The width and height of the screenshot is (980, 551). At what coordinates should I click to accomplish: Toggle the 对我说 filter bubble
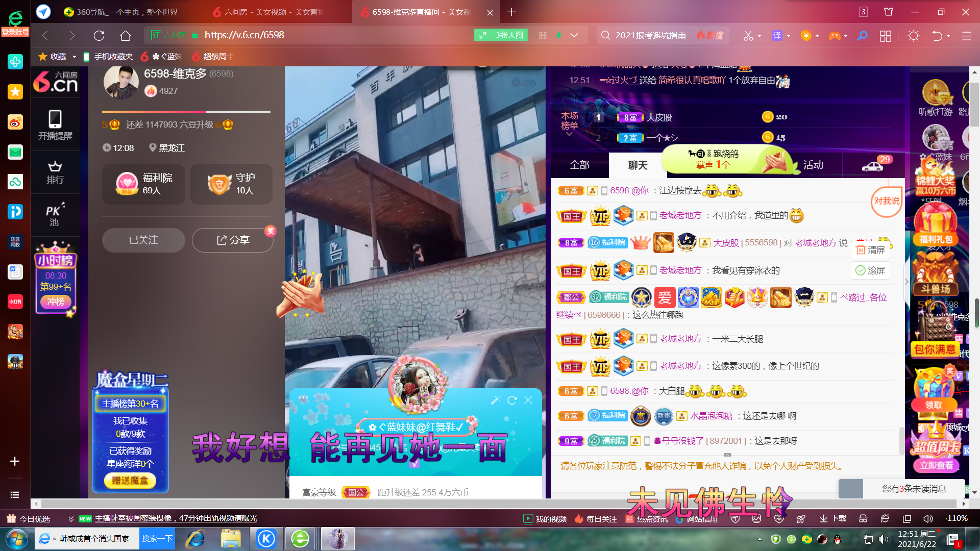tap(886, 201)
